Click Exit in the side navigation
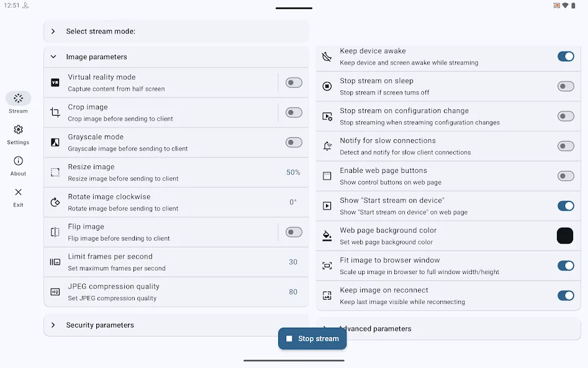Image resolution: width=588 pixels, height=368 pixels. pyautogui.click(x=18, y=198)
